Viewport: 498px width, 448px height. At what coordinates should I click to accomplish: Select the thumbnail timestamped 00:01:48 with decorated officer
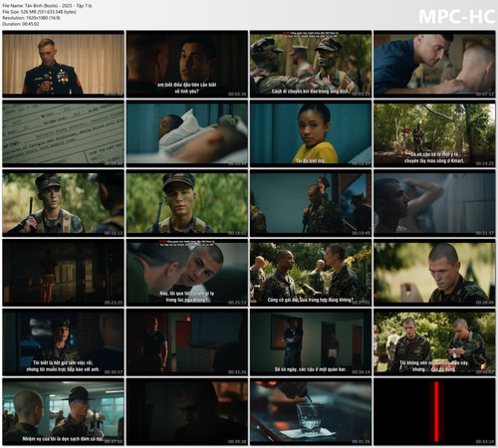[x=63, y=64]
